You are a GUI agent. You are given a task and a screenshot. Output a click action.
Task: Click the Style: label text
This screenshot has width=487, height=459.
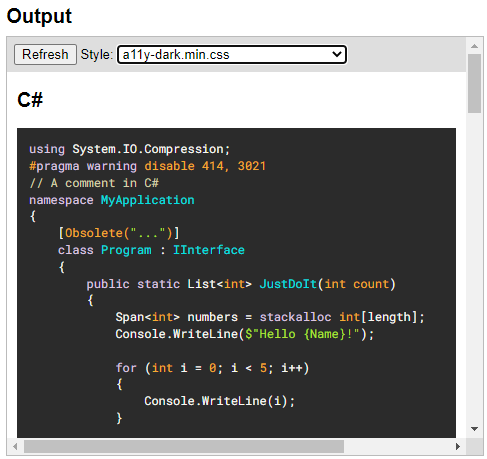(97, 54)
